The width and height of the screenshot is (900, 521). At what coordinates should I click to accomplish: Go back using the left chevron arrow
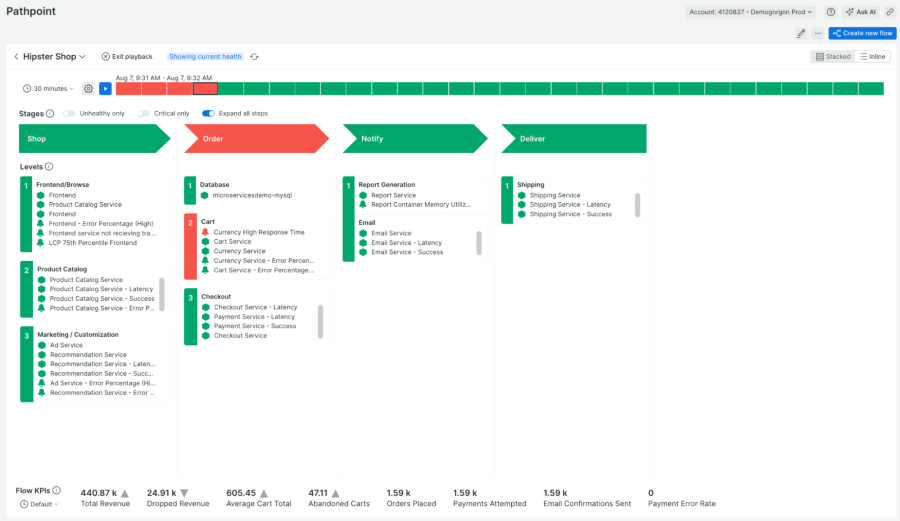(x=17, y=57)
